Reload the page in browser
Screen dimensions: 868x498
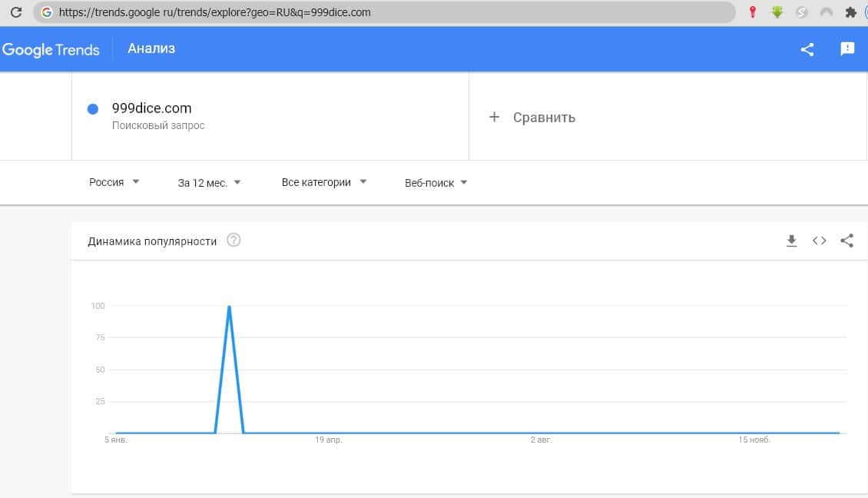(15, 12)
